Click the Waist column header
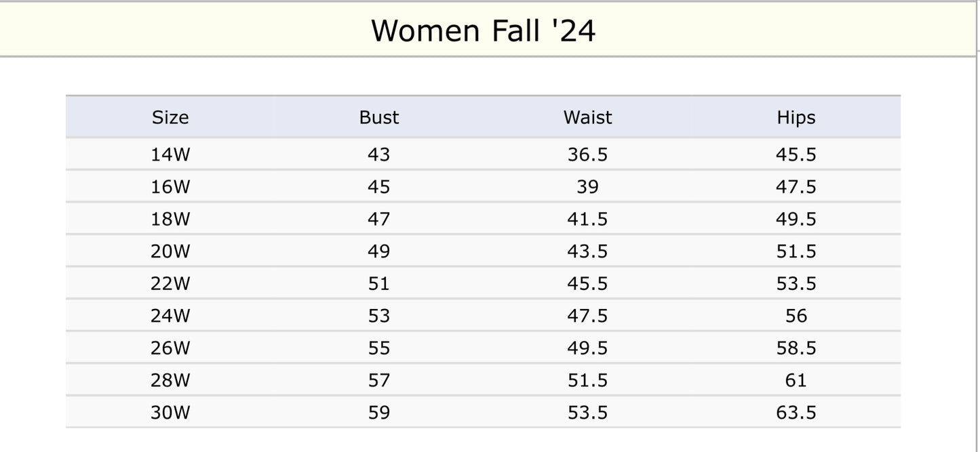980x452 pixels. click(587, 117)
